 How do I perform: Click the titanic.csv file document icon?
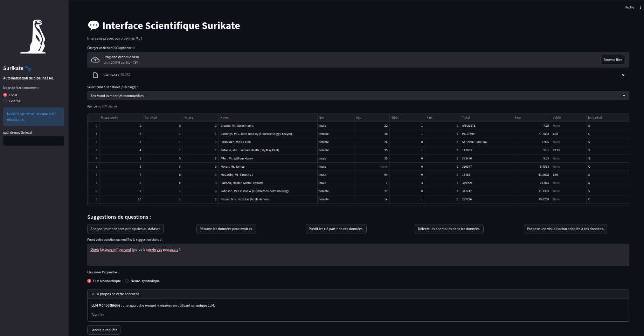click(95, 75)
